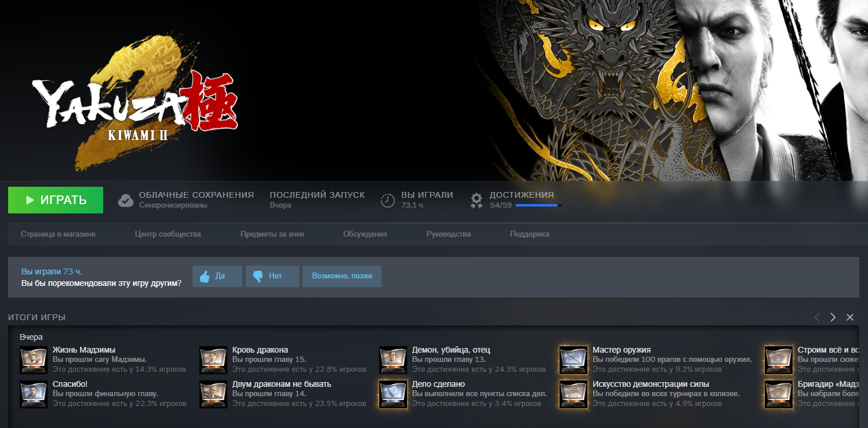Click the ОБЛАЧНЫЕ СОХРАНЕНИЯ label

click(x=197, y=195)
